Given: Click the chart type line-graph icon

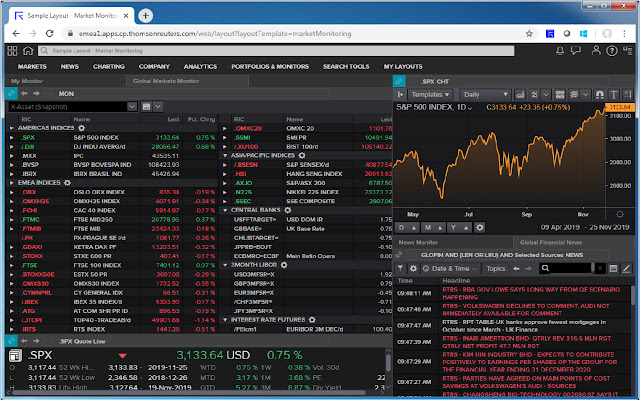Looking at the screenshot, I should pos(520,95).
